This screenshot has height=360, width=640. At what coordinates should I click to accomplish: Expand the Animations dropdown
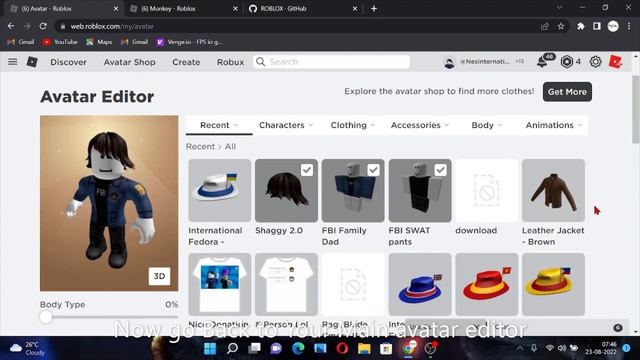pyautogui.click(x=553, y=125)
